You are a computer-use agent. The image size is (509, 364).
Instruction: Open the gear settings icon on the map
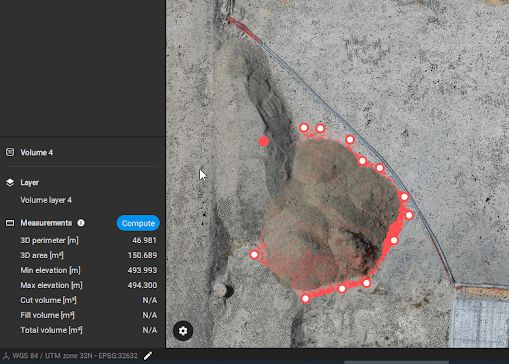coord(183,331)
